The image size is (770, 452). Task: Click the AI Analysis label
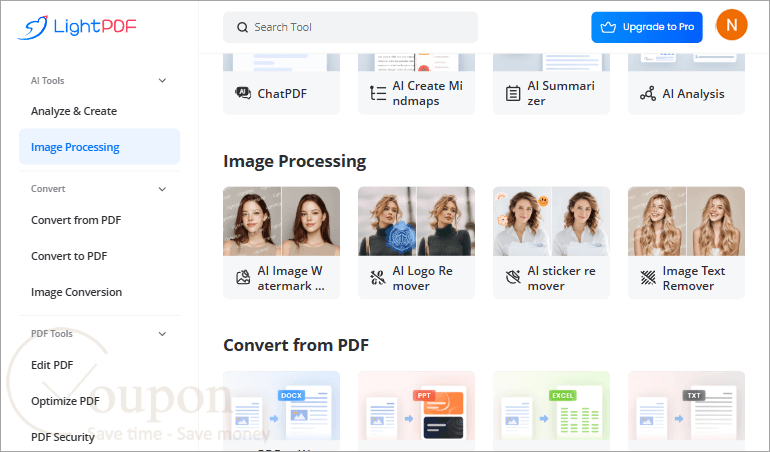[693, 93]
